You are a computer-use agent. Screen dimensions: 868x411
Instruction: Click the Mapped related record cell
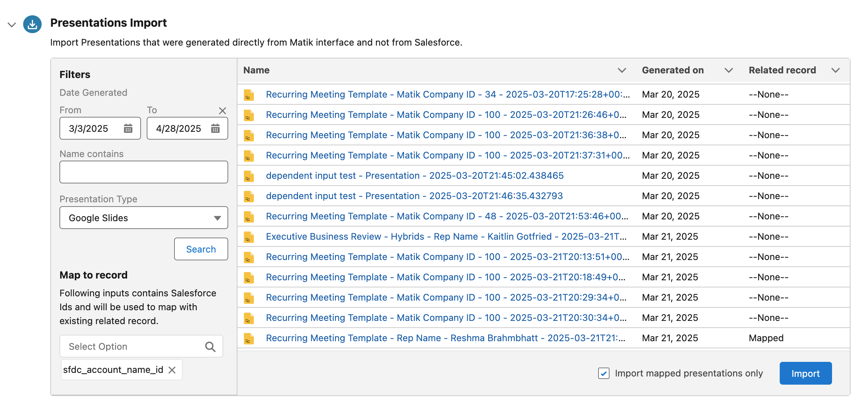766,338
